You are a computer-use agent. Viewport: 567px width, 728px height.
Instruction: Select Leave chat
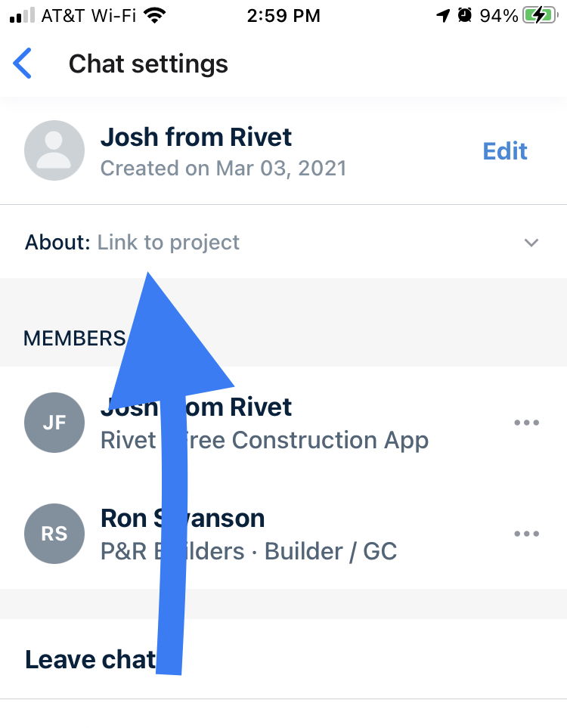tap(283, 659)
